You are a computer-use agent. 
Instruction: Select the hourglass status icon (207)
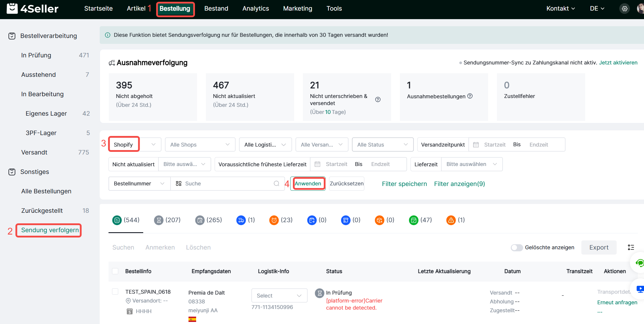pyautogui.click(x=159, y=220)
